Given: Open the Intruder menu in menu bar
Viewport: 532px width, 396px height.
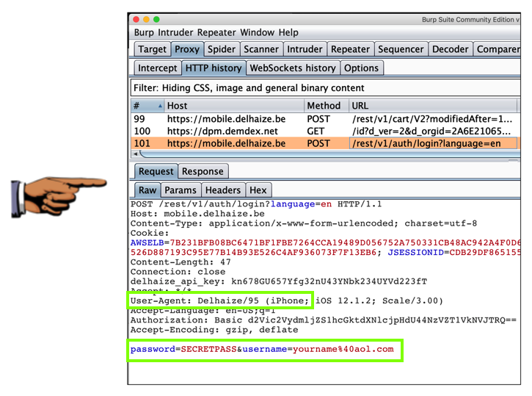Looking at the screenshot, I should click(175, 32).
